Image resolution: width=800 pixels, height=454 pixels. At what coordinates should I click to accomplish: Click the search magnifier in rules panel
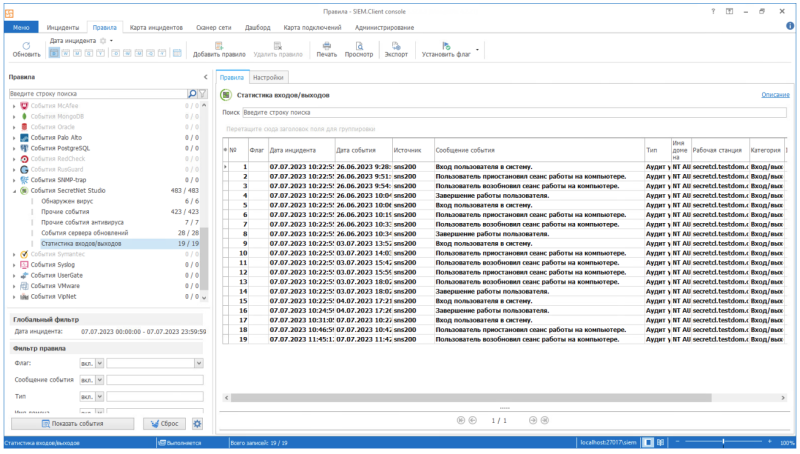(x=192, y=94)
